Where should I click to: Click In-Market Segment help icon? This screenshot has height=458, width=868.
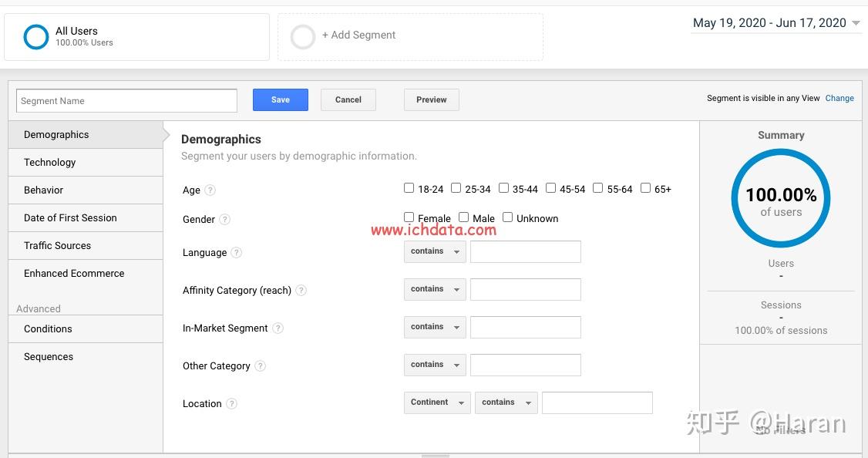[278, 328]
